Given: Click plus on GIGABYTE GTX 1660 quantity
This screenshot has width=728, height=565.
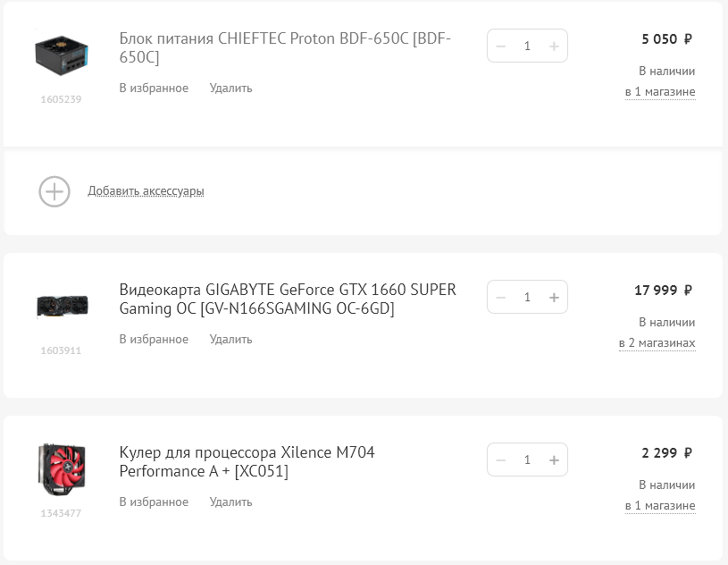Looking at the screenshot, I should (554, 298).
